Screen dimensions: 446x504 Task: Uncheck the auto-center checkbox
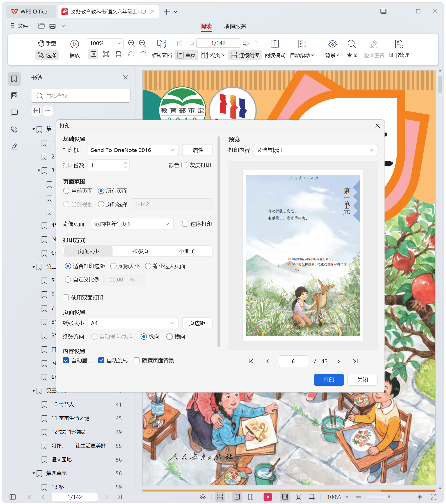(66, 360)
